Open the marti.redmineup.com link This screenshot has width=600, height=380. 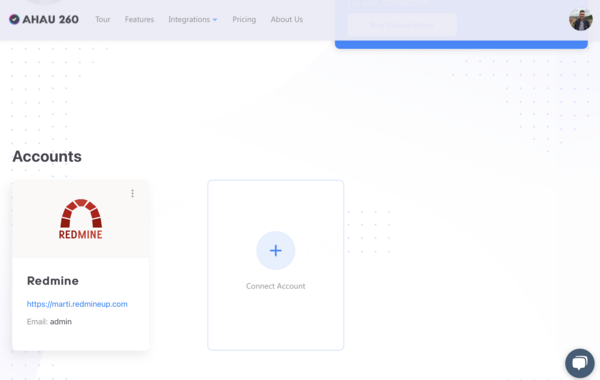point(77,304)
